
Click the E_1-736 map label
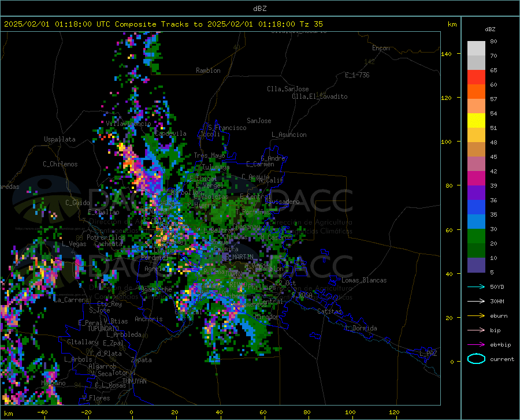pos(357,75)
